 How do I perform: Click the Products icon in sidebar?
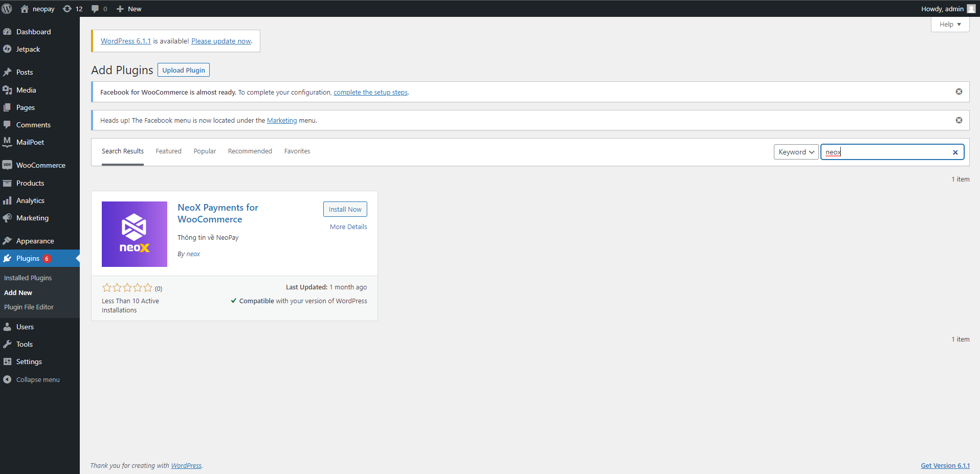coord(7,183)
